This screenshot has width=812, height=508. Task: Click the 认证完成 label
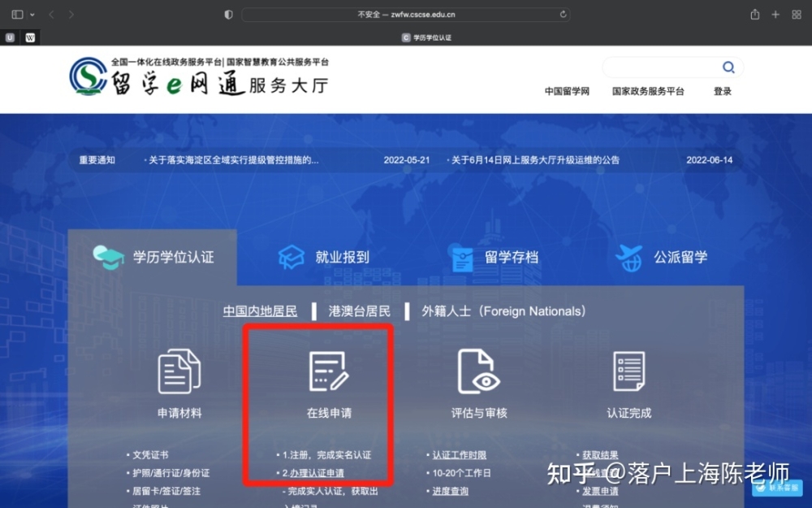click(629, 413)
